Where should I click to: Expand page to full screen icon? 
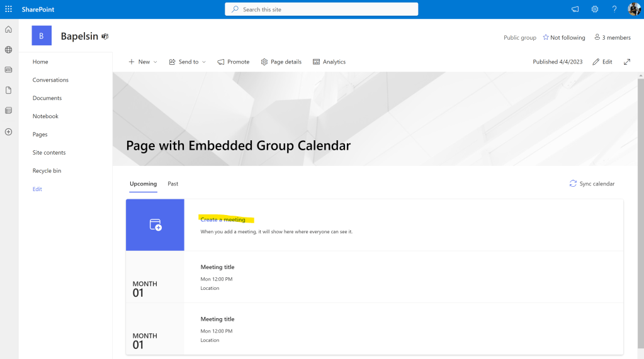coord(627,62)
